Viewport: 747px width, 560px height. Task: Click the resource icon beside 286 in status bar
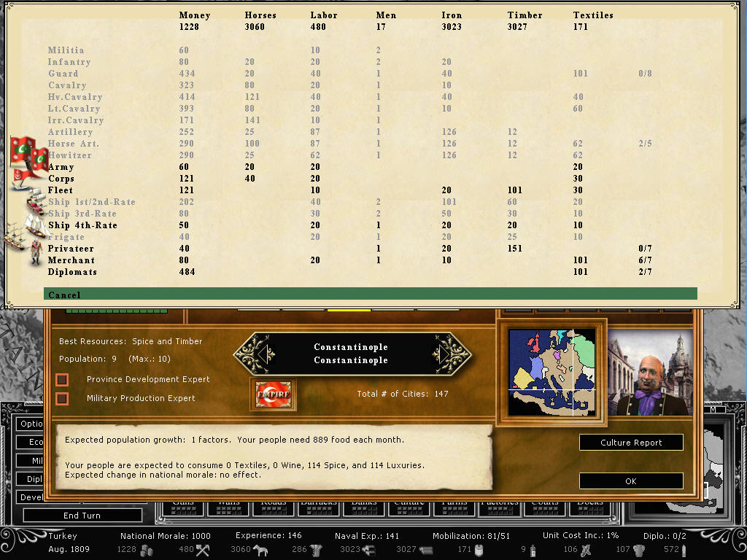click(317, 551)
